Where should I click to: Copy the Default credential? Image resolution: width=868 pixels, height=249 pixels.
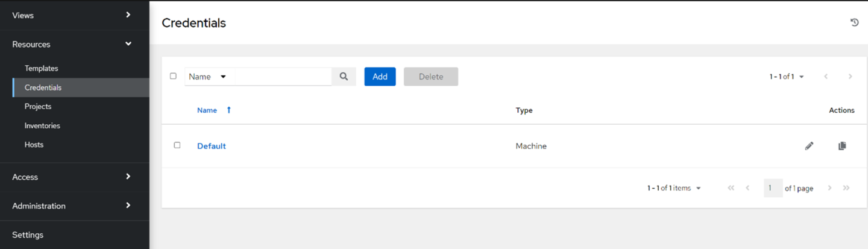(x=842, y=146)
